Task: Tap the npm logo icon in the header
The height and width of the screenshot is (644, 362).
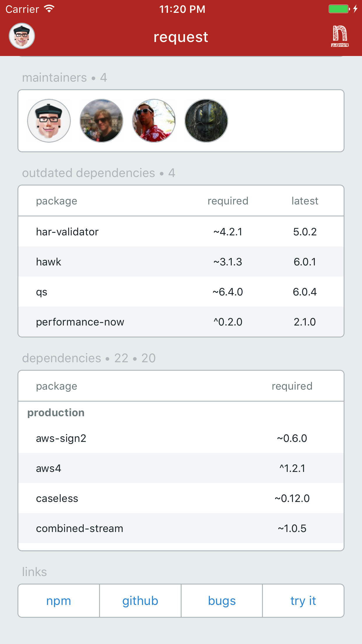Action: pos(340,36)
